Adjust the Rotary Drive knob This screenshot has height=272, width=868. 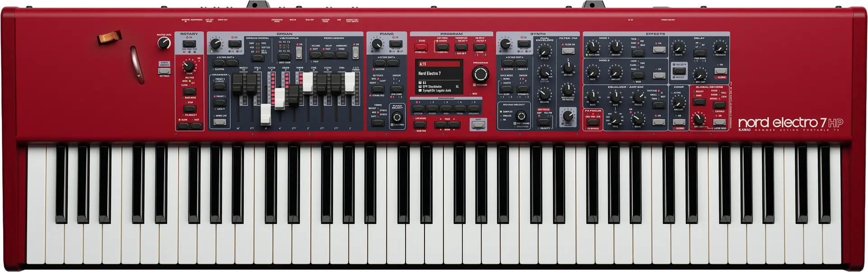coord(189,65)
